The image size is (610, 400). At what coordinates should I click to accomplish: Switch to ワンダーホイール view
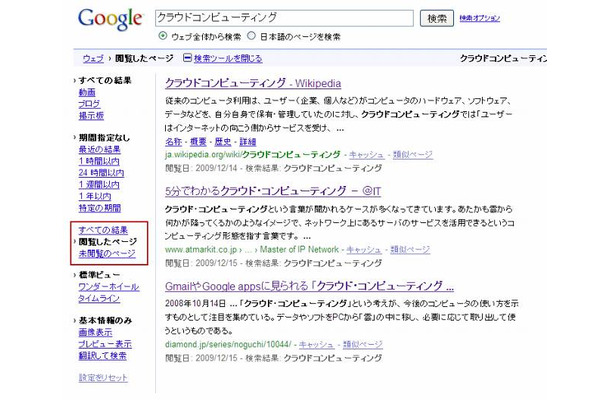(109, 287)
